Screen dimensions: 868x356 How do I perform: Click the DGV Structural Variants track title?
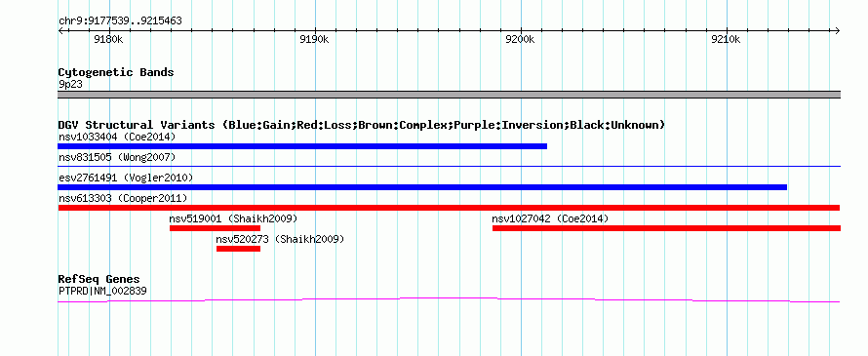tap(362, 125)
